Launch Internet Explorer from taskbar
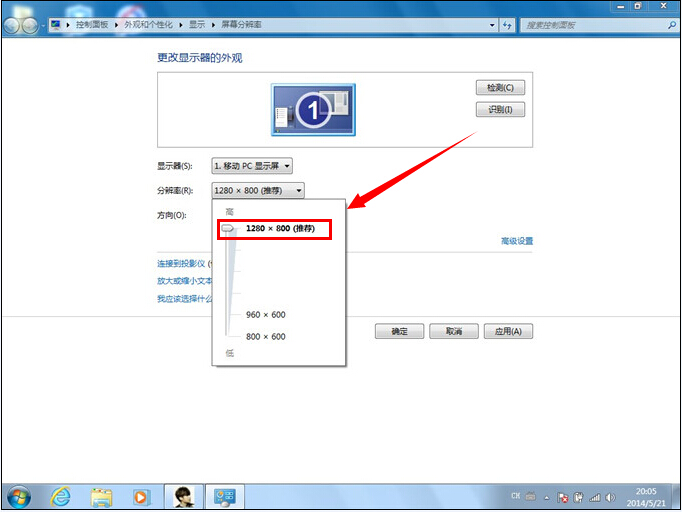This screenshot has width=682, height=512. pos(61,495)
